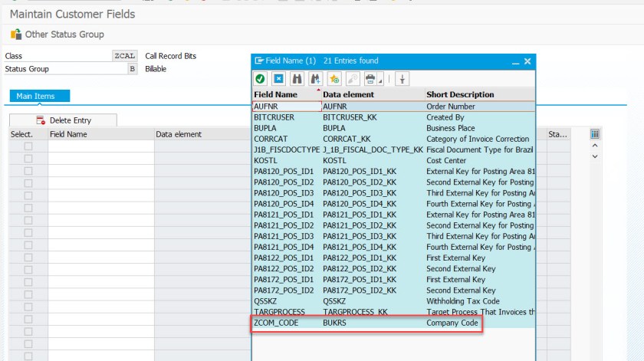Click the binoculars Find icon

pyautogui.click(x=297, y=78)
